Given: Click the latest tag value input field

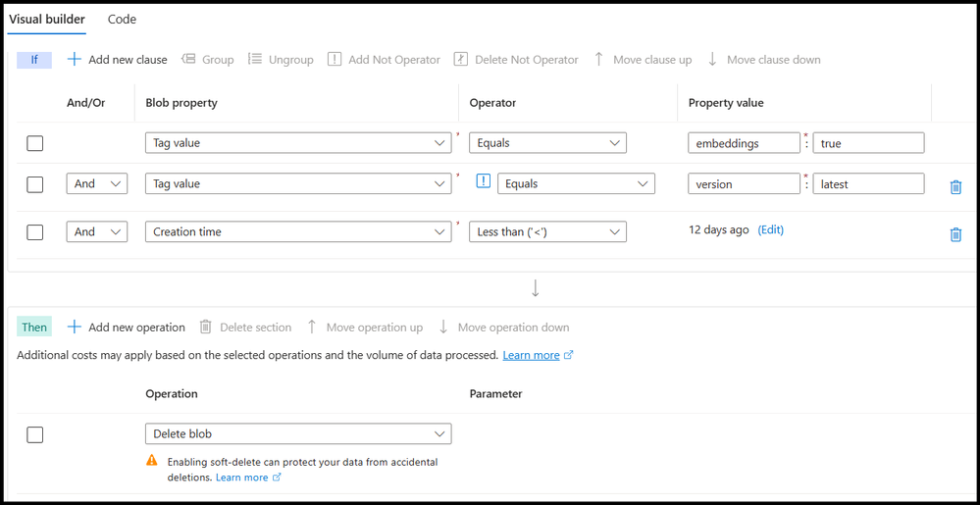Looking at the screenshot, I should 868,184.
